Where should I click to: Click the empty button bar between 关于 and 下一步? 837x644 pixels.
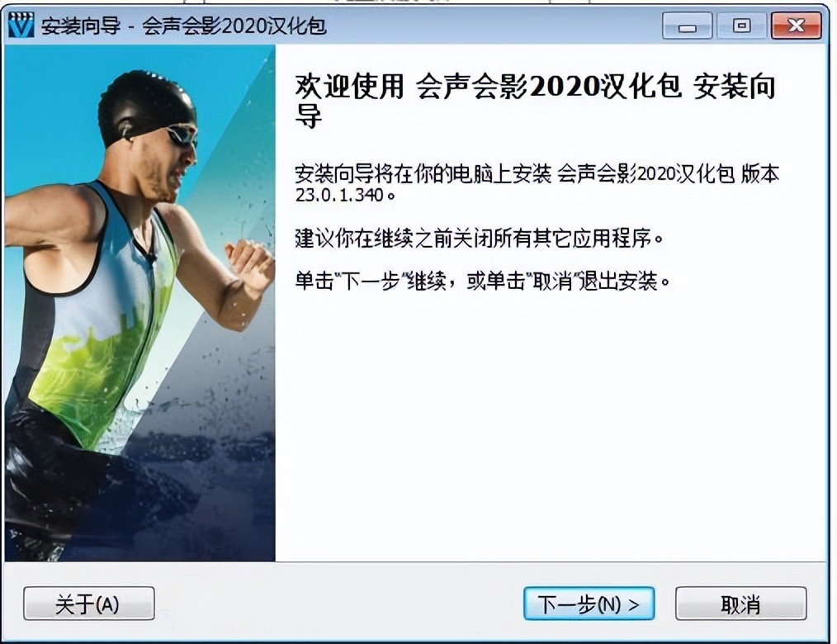(x=339, y=604)
